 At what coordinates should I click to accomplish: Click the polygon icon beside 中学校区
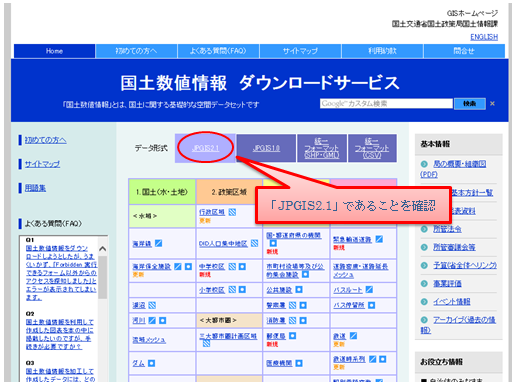click(232, 266)
